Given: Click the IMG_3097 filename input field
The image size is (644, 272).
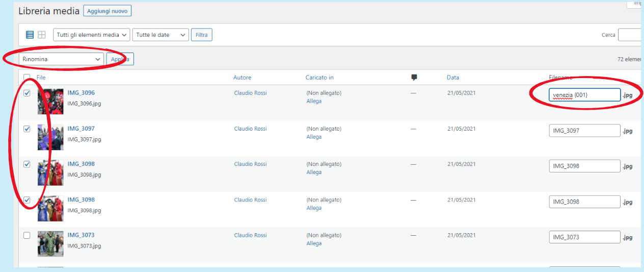Looking at the screenshot, I should [x=584, y=131].
